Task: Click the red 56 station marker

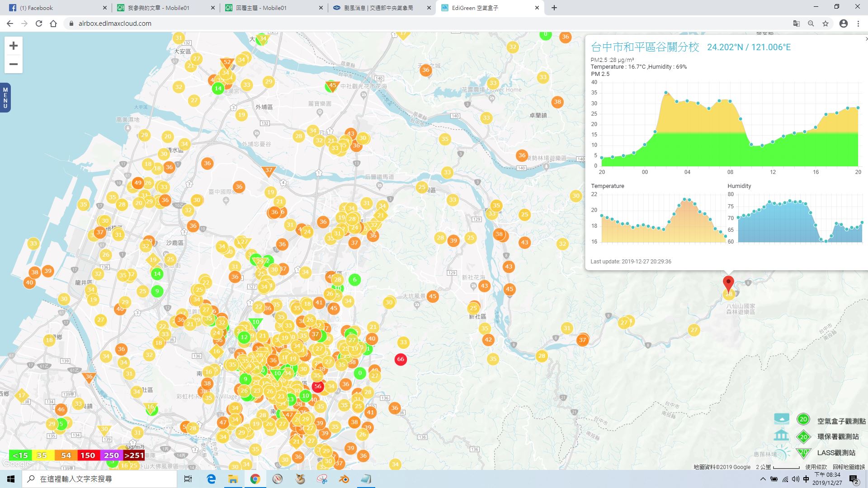Action: (318, 386)
